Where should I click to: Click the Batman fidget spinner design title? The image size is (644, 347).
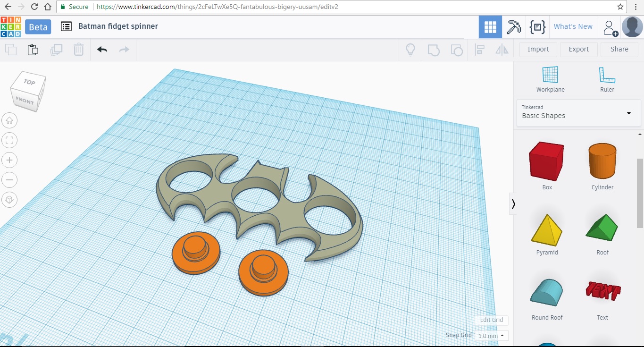[x=118, y=26]
